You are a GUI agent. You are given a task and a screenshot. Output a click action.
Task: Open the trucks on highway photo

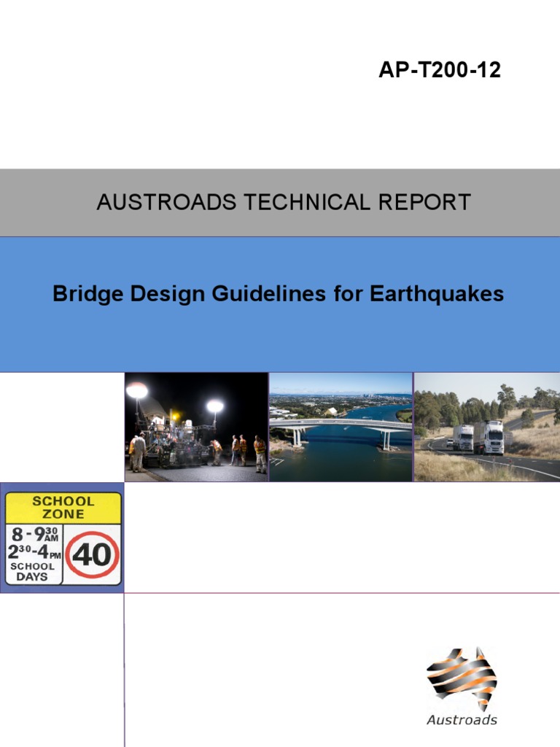tap(487, 427)
